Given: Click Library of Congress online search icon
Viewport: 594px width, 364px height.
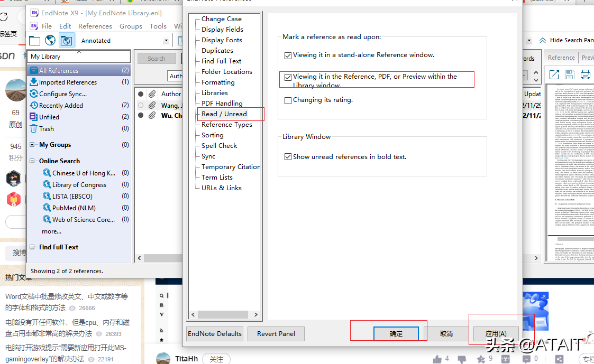Looking at the screenshot, I should [x=47, y=184].
